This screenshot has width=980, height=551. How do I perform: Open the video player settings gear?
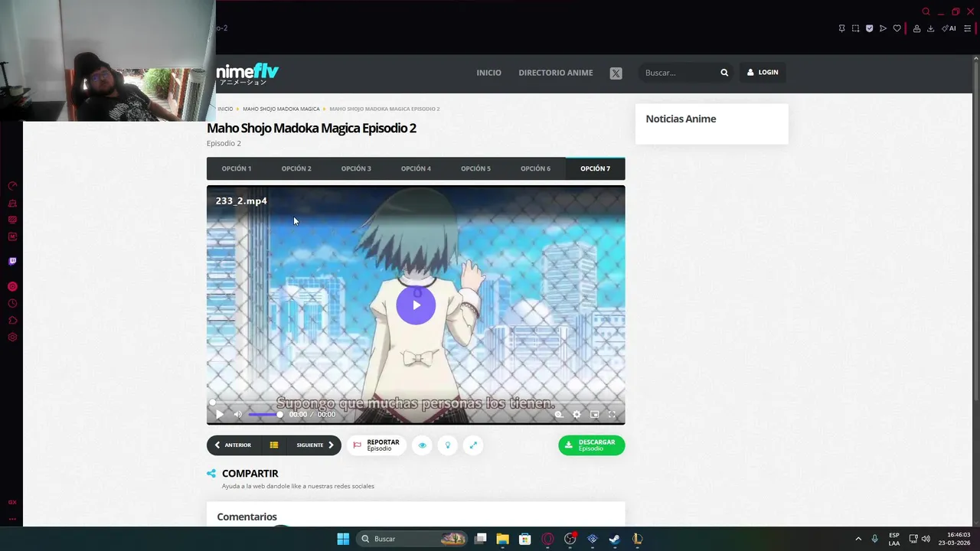coord(577,415)
